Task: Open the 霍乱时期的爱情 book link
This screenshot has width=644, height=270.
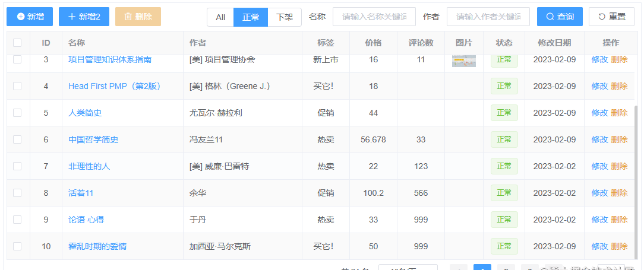Action: pos(97,247)
